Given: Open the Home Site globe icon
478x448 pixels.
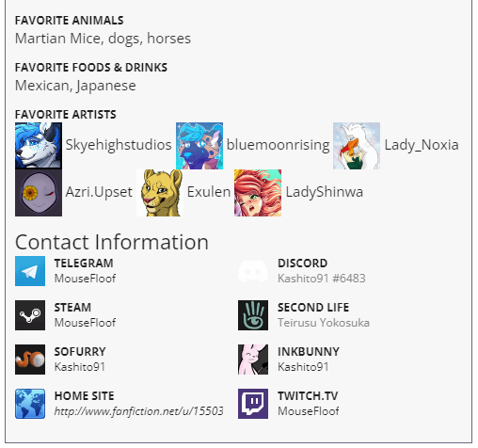Looking at the screenshot, I should point(30,404).
